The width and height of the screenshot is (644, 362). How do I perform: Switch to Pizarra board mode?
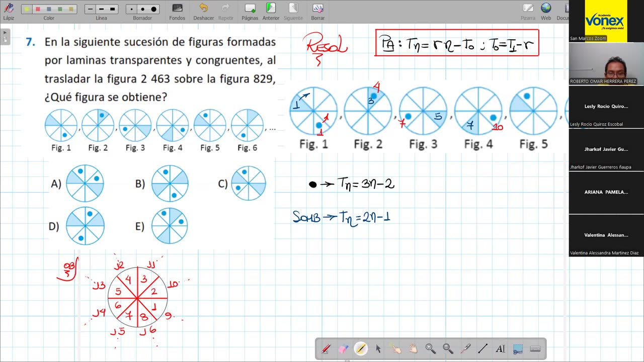click(528, 11)
